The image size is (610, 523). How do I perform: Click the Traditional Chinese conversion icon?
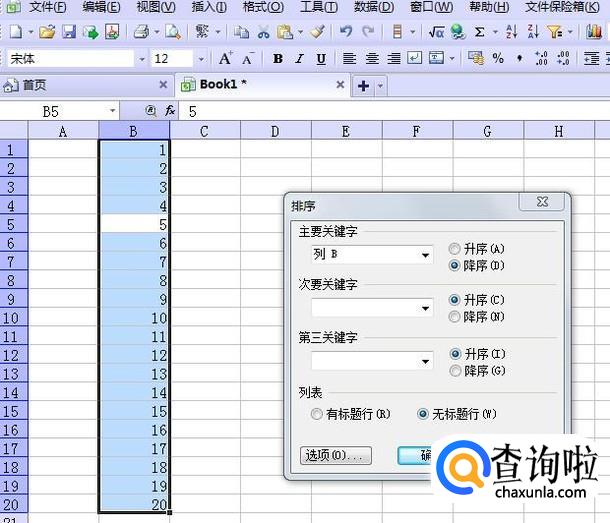tap(202, 31)
